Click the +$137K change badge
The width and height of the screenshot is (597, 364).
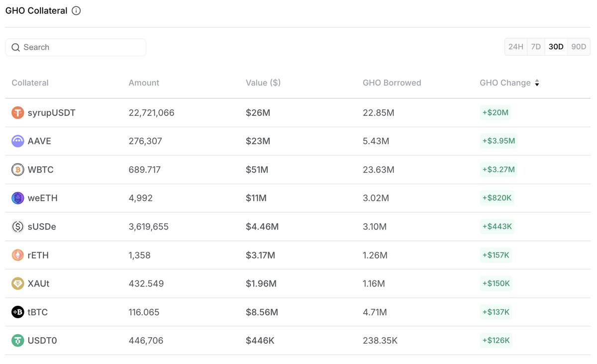pyautogui.click(x=496, y=312)
